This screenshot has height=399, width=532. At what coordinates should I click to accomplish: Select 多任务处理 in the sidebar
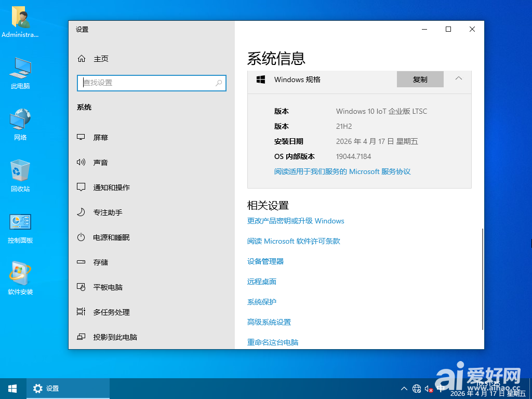(151, 312)
